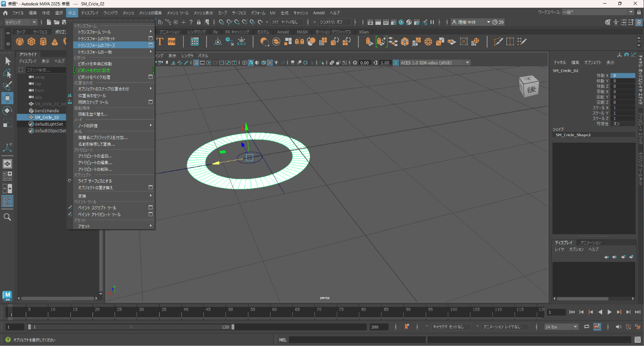Choose トランスフォームのフリーズ menu entry
The image size is (644, 346).
click(114, 45)
